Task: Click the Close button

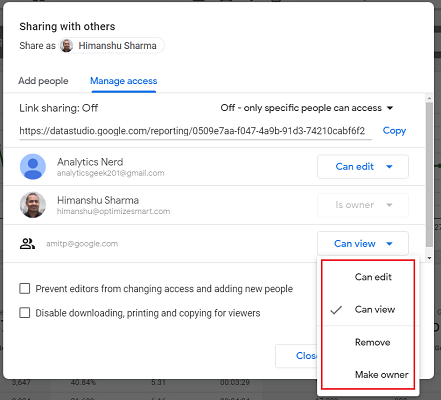Action: [x=297, y=356]
